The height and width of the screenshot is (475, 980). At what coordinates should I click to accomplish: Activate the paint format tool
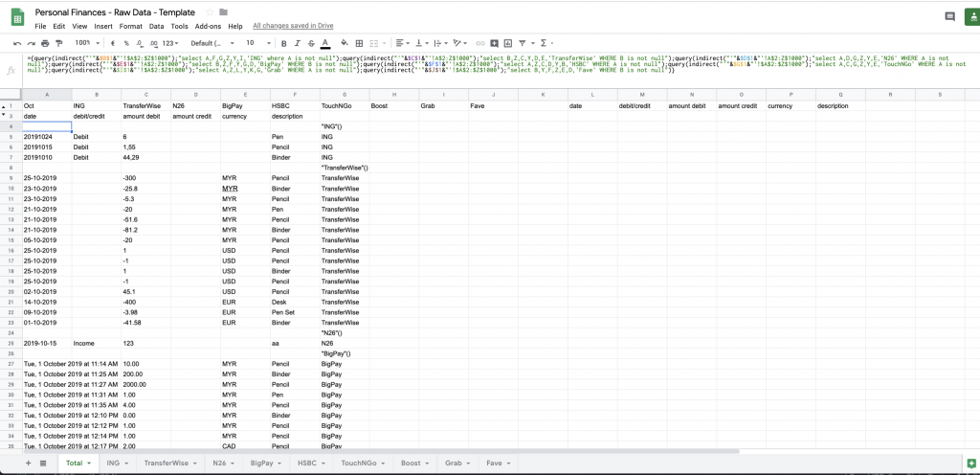coord(59,43)
